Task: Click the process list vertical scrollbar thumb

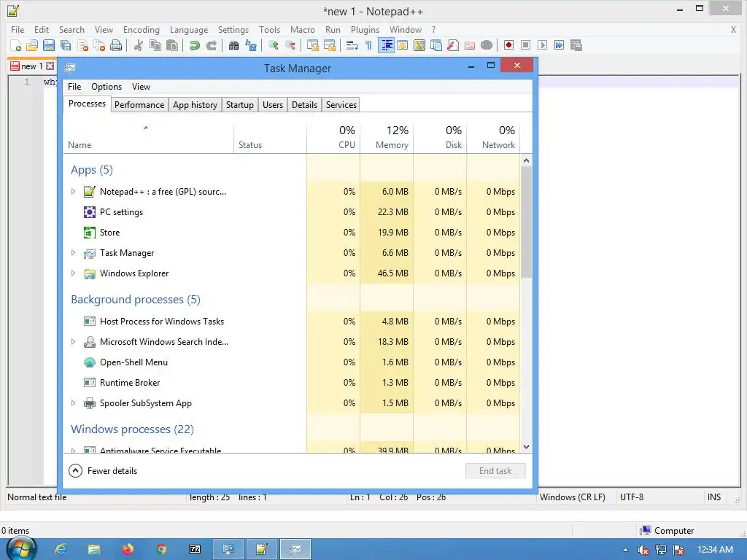Action: tap(526, 222)
